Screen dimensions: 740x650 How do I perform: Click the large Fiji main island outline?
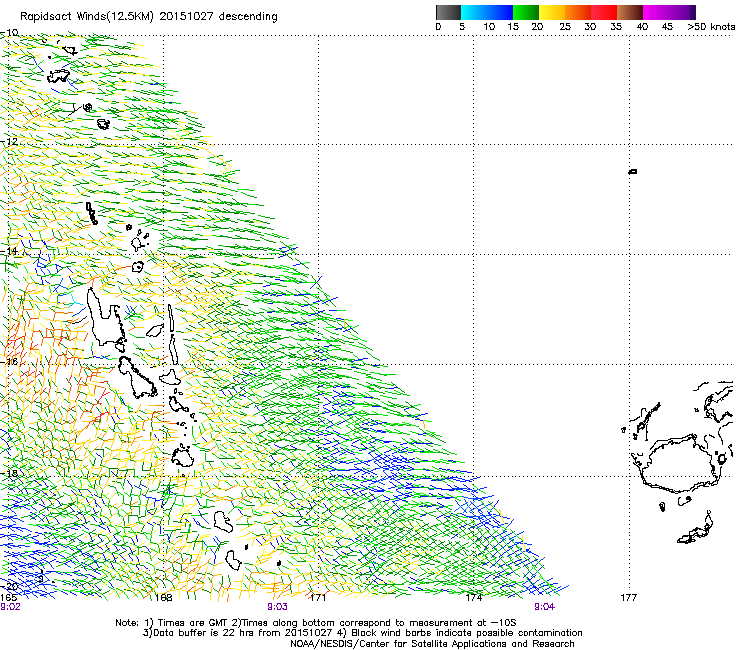[x=680, y=464]
